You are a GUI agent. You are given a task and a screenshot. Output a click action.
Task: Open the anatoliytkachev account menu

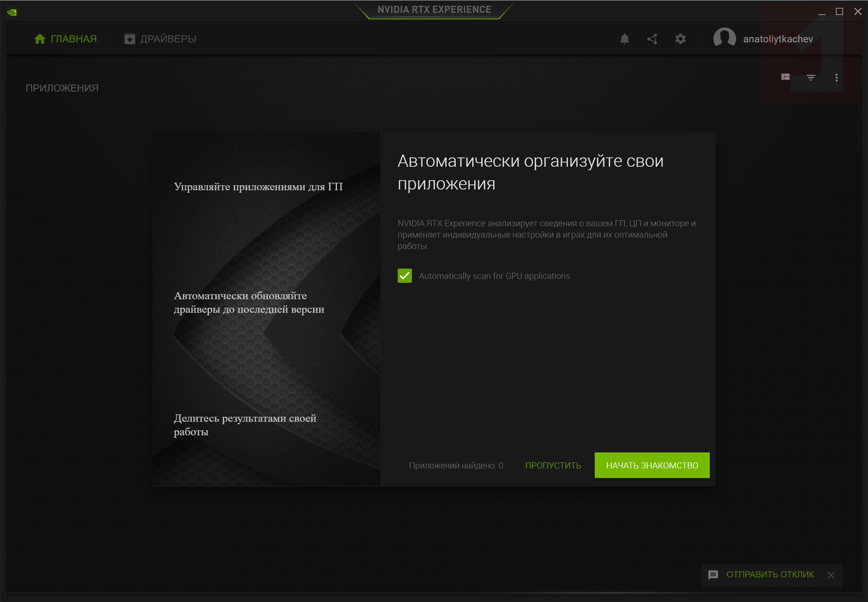[763, 39]
